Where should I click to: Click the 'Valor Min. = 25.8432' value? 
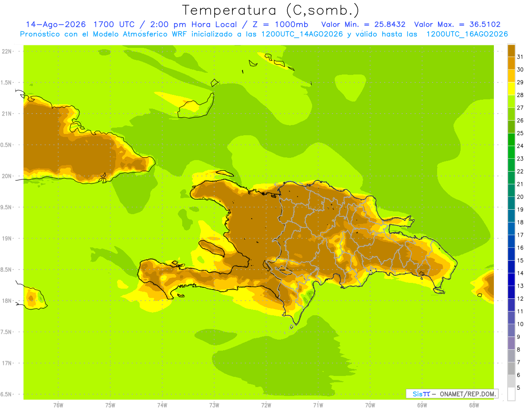(363, 24)
